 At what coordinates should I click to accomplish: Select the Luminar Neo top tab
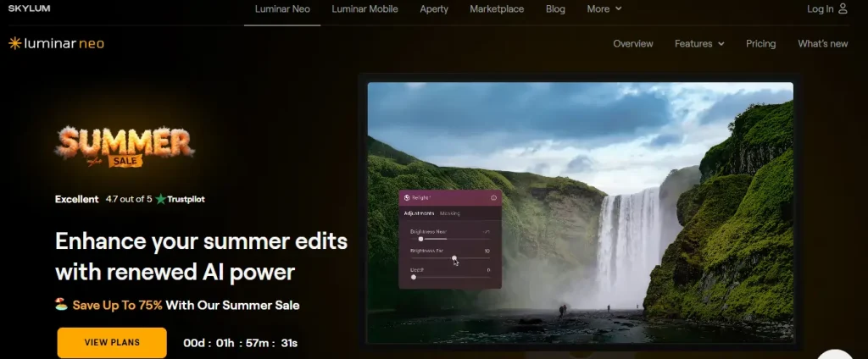pyautogui.click(x=282, y=8)
